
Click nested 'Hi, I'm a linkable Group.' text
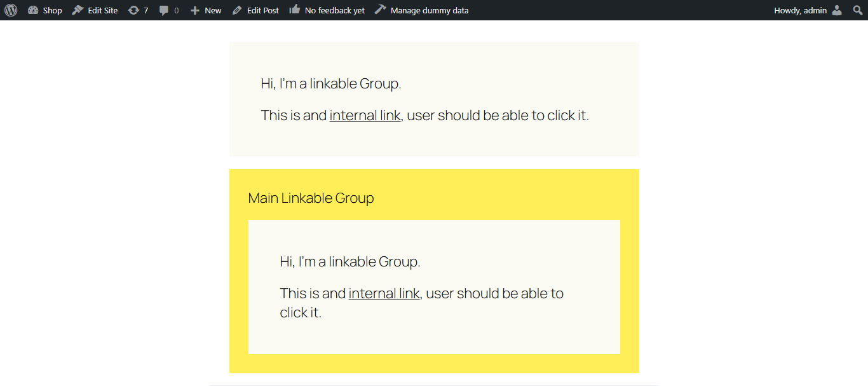(350, 261)
